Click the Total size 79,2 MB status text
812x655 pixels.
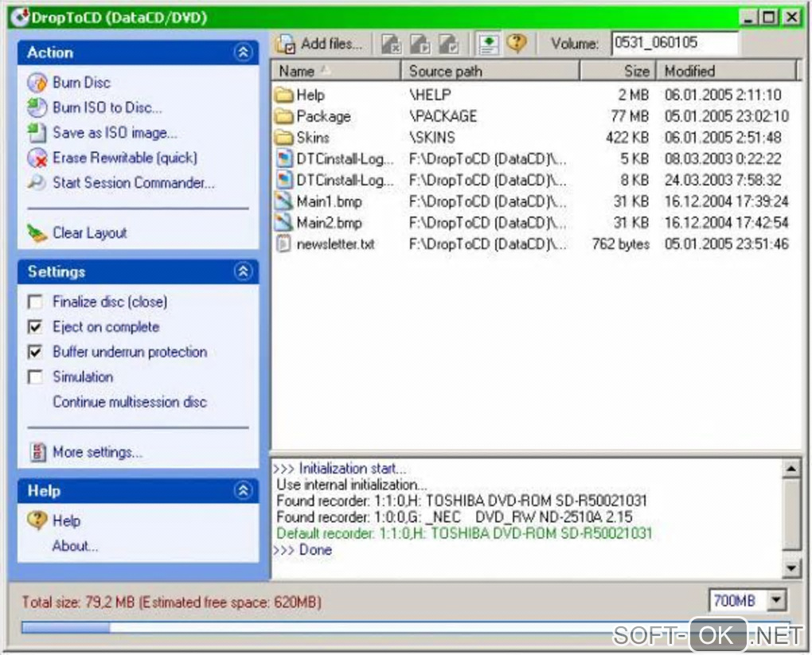(x=171, y=602)
